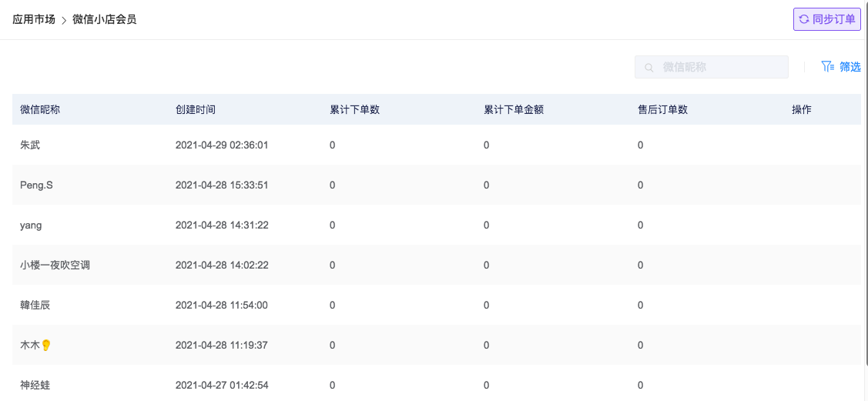The image size is (868, 401).
Task: Click the magnifier icon in search box
Action: (649, 68)
